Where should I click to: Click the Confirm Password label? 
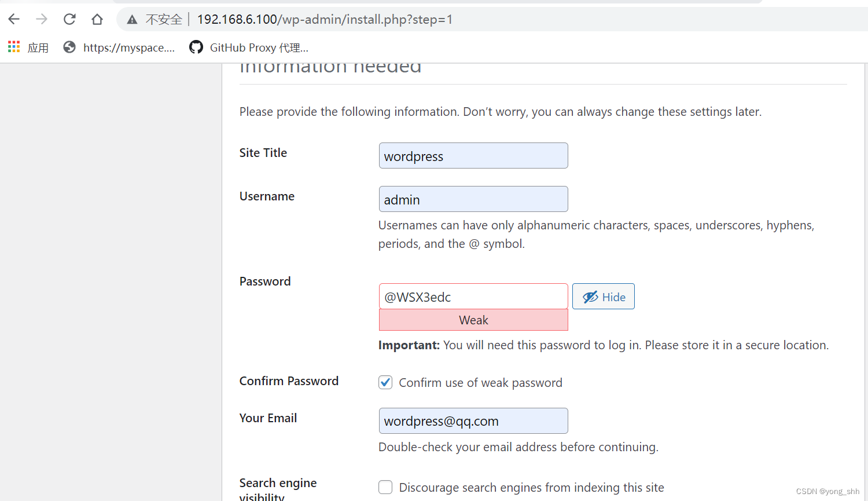[x=289, y=381]
